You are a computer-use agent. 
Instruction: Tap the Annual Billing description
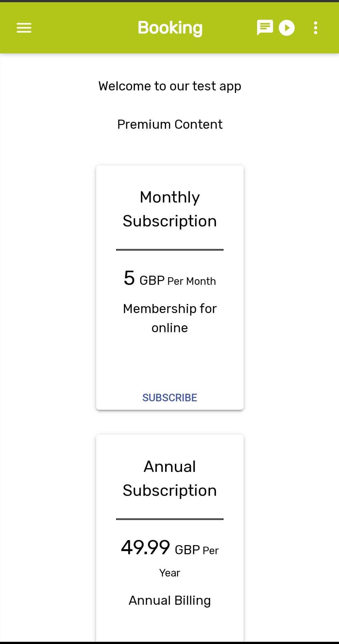click(170, 600)
